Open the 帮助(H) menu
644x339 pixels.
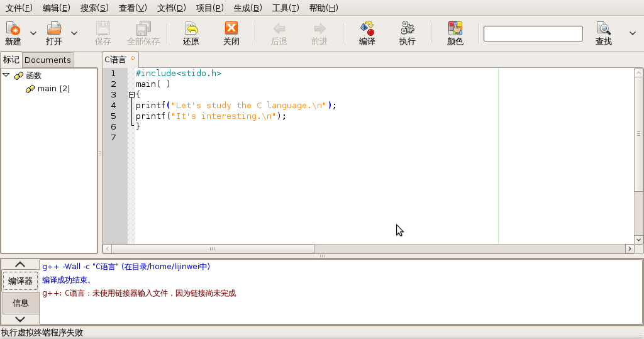[x=324, y=8]
